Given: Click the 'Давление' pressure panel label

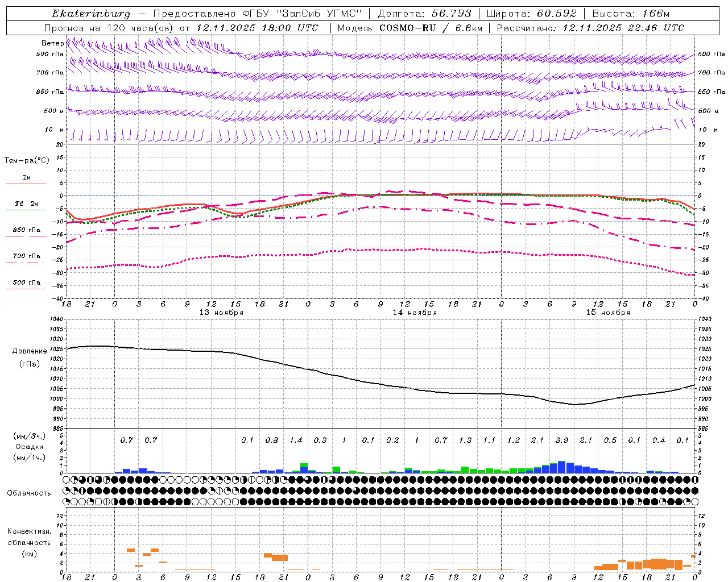Looking at the screenshot, I should point(30,351).
